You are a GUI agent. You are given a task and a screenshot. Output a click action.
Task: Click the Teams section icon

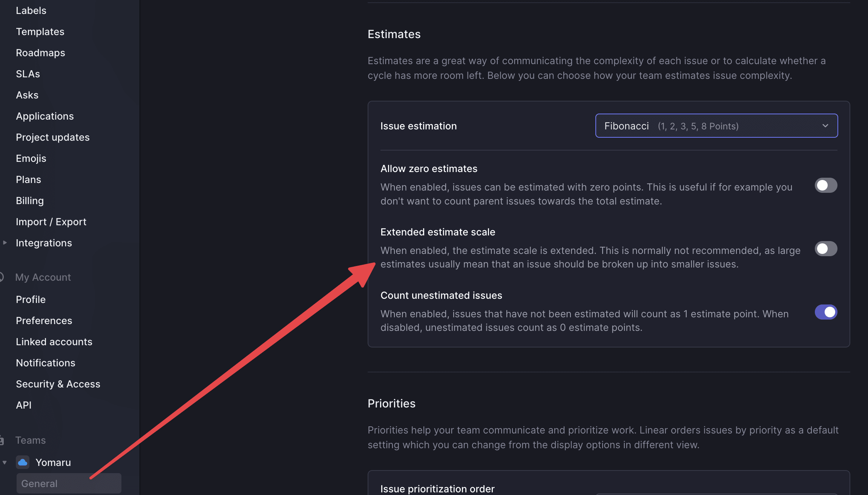pos(2,440)
